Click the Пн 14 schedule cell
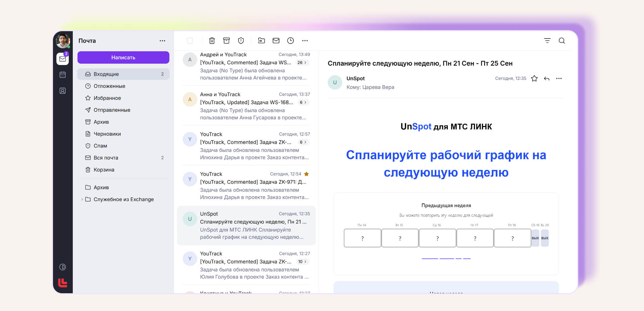644x311 pixels. point(362,238)
